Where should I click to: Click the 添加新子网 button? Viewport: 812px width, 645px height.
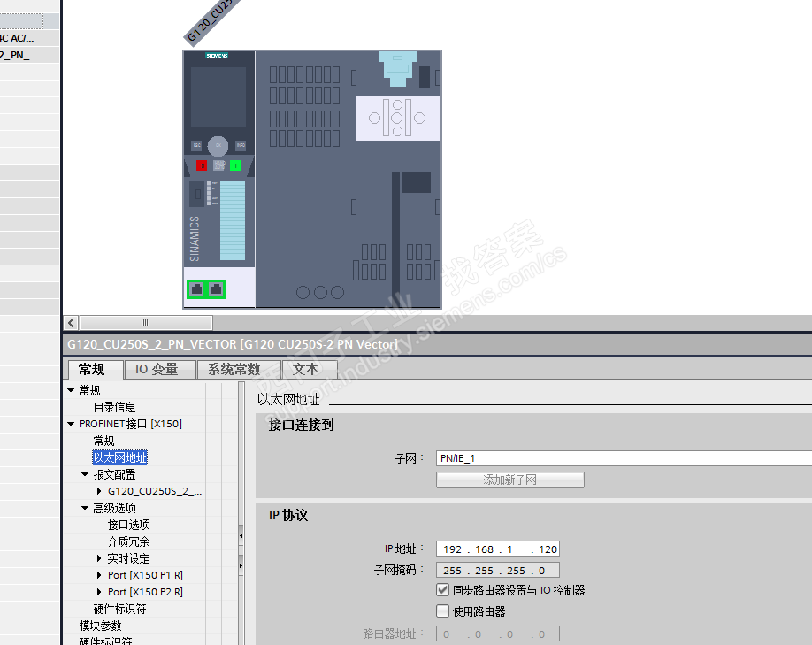click(x=510, y=480)
